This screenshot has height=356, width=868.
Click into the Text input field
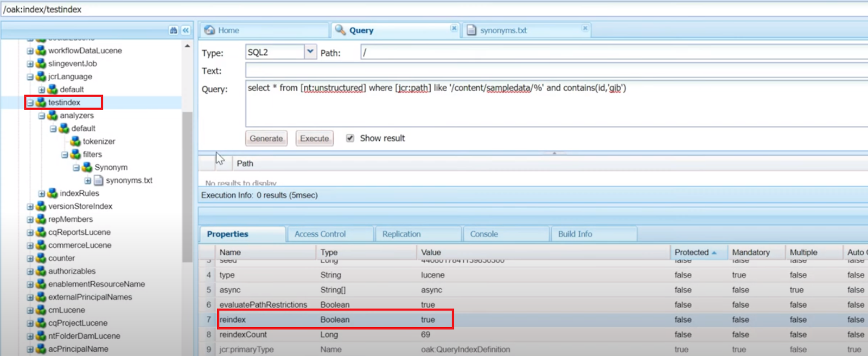[x=557, y=71]
